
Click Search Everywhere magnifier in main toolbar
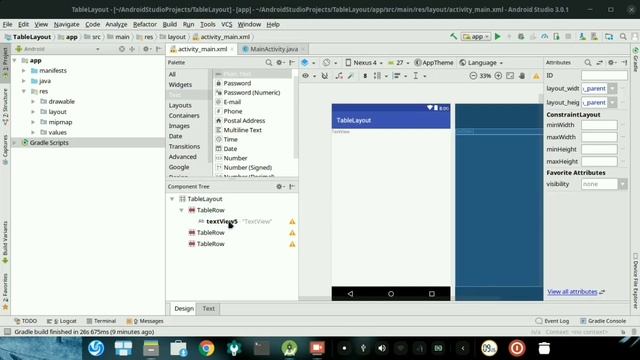pos(623,37)
